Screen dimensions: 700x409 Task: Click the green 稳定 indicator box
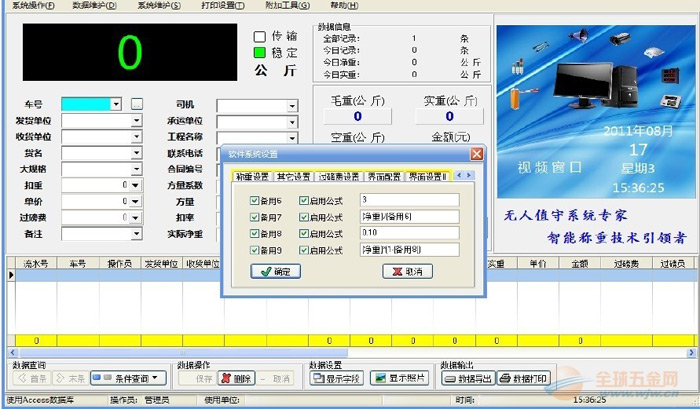tap(260, 52)
